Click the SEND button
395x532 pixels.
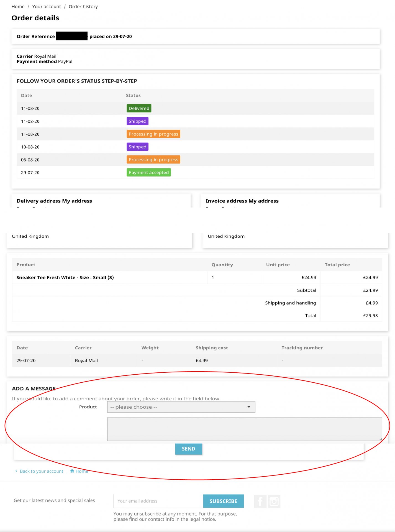coord(189,449)
